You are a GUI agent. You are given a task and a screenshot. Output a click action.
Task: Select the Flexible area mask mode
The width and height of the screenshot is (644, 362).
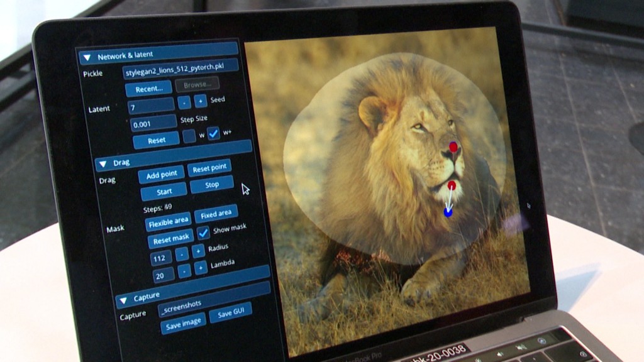[x=169, y=222]
